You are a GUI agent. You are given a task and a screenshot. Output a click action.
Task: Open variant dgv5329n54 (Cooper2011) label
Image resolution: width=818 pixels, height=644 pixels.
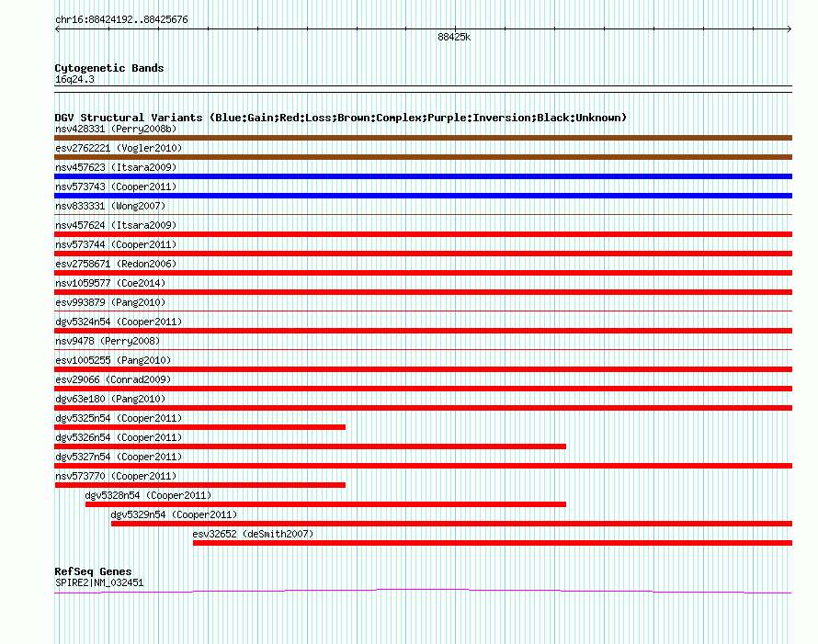(x=174, y=514)
